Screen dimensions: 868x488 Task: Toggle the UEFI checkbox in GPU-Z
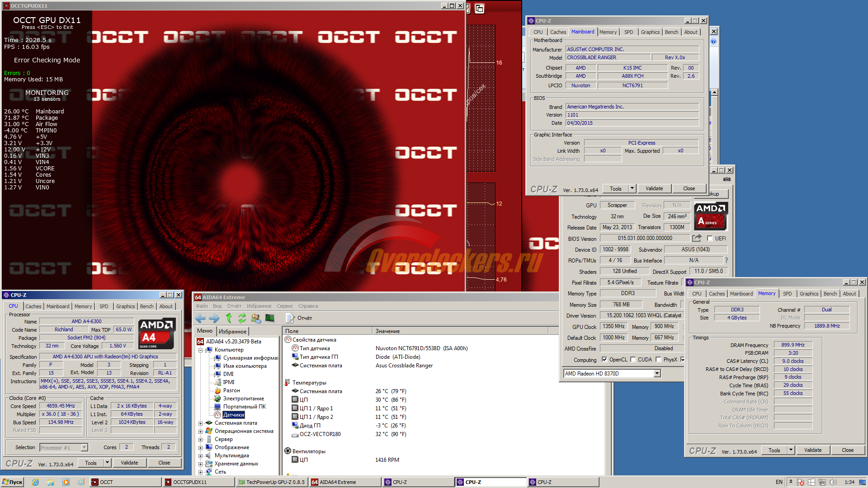pyautogui.click(x=710, y=239)
